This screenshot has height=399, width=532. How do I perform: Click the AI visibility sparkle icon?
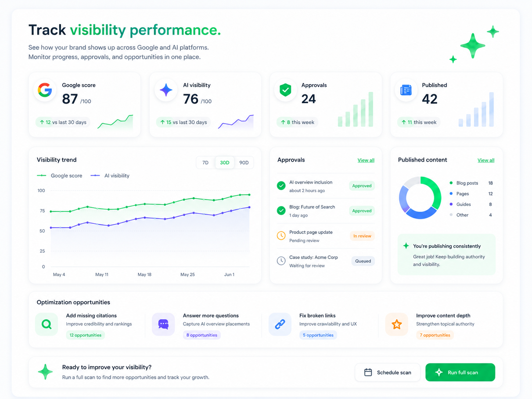tap(166, 90)
